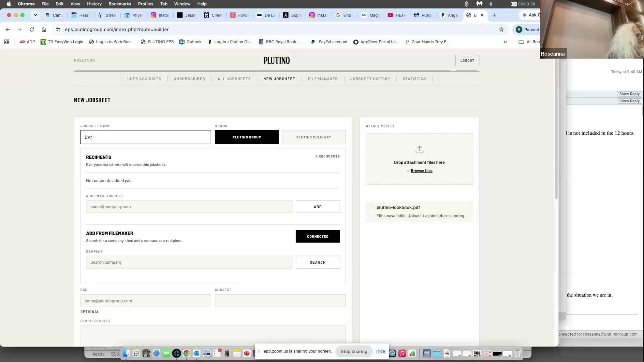Focus the Add Email Address input field

[189, 207]
